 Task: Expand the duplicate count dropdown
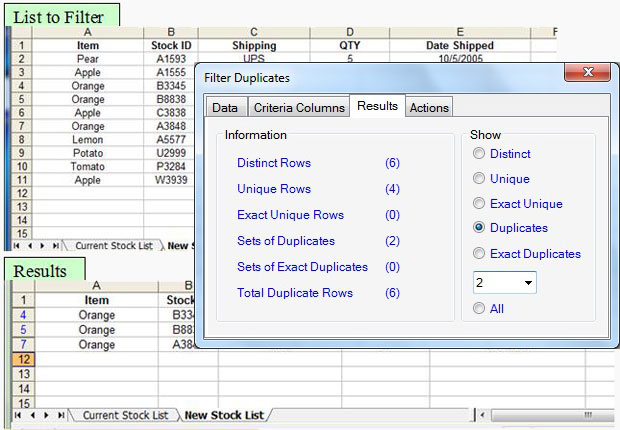(528, 283)
